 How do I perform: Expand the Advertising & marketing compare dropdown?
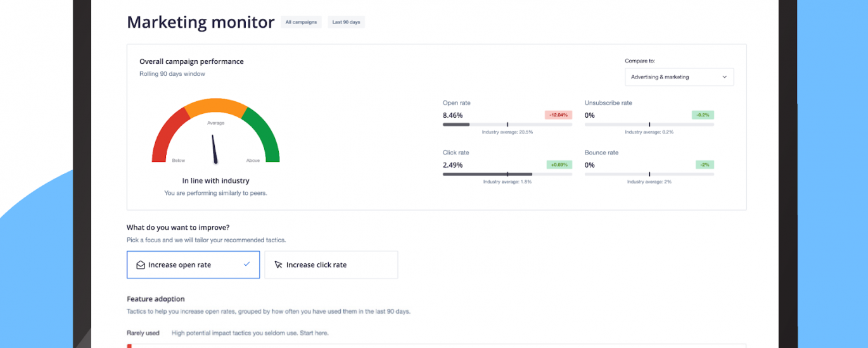click(679, 77)
